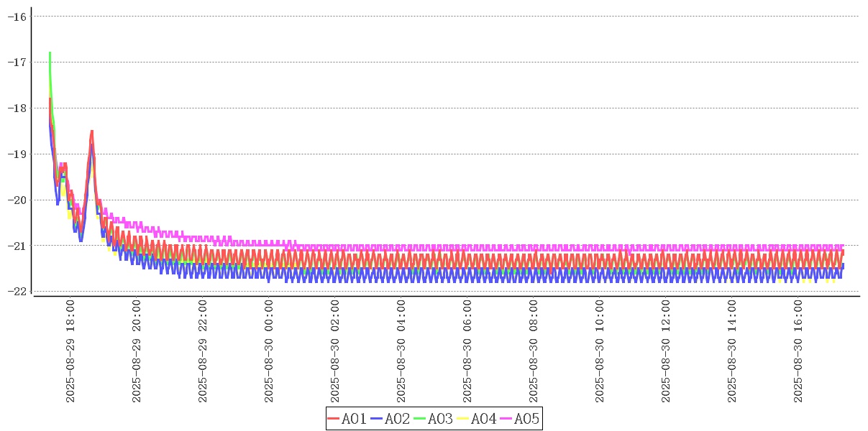Click the 2025-08-30 12:00 time tick label
The width and height of the screenshot is (868, 431).
(x=666, y=351)
